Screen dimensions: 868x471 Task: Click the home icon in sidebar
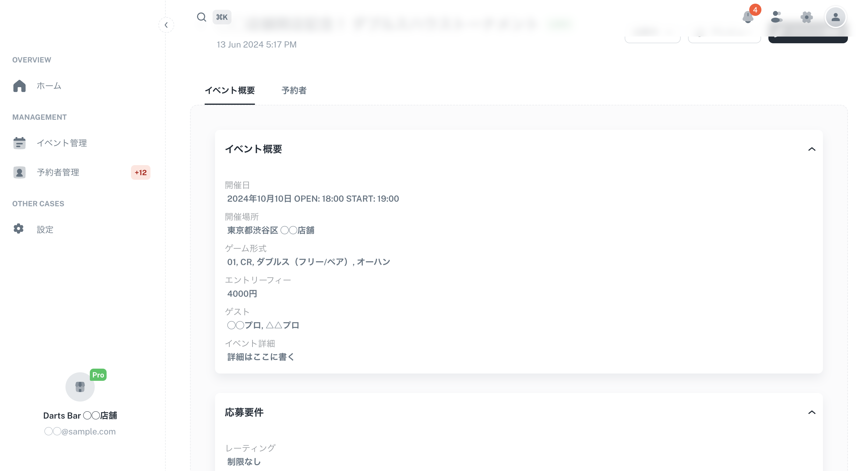(19, 86)
